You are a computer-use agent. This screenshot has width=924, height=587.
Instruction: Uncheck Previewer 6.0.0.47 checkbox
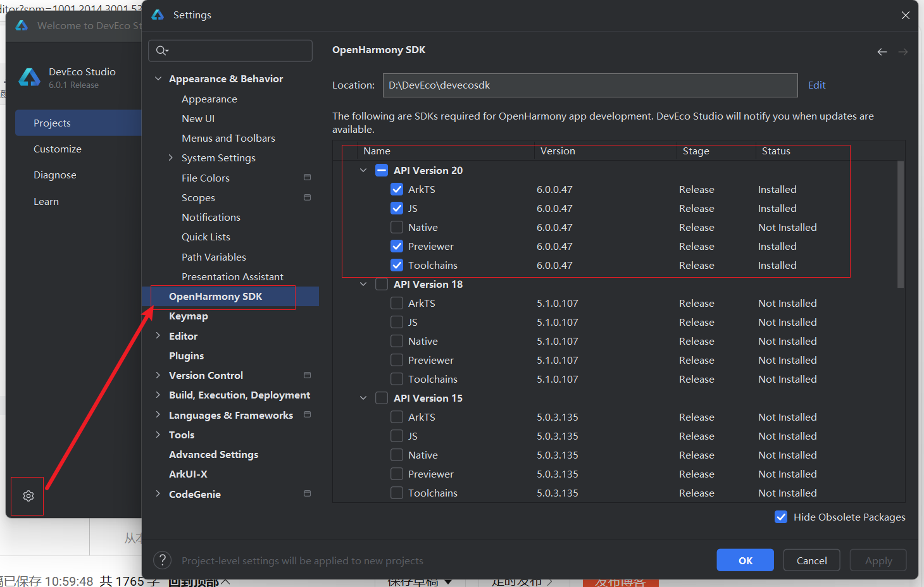click(397, 246)
